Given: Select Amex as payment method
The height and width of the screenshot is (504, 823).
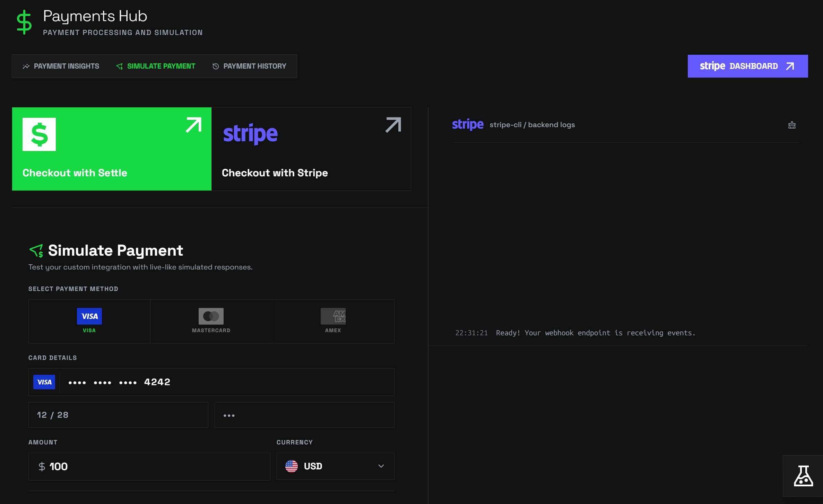Looking at the screenshot, I should coord(333,321).
